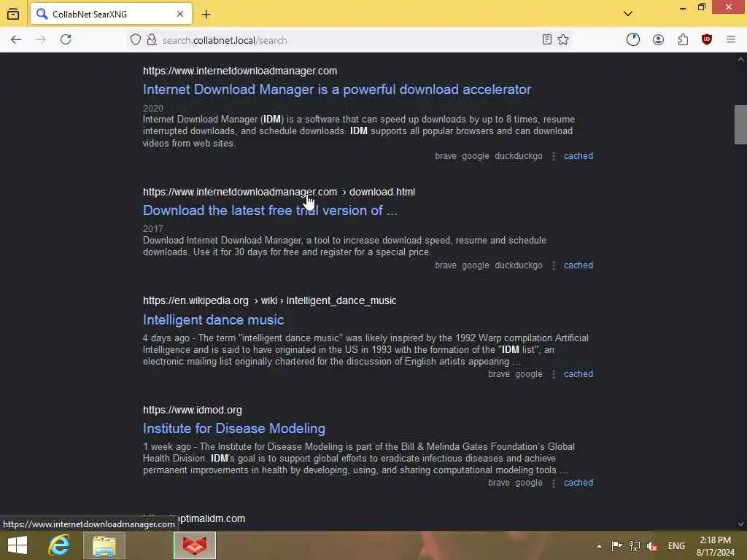747x560 pixels.
Task: Click the internetdownloadmanager.com download.html URL breadcrumb
Action: [279, 192]
